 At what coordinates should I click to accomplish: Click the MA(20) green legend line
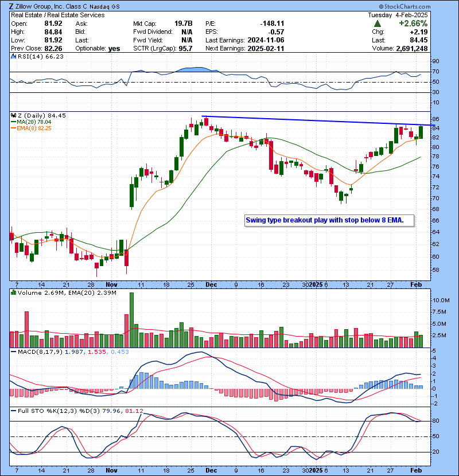[x=13, y=122]
